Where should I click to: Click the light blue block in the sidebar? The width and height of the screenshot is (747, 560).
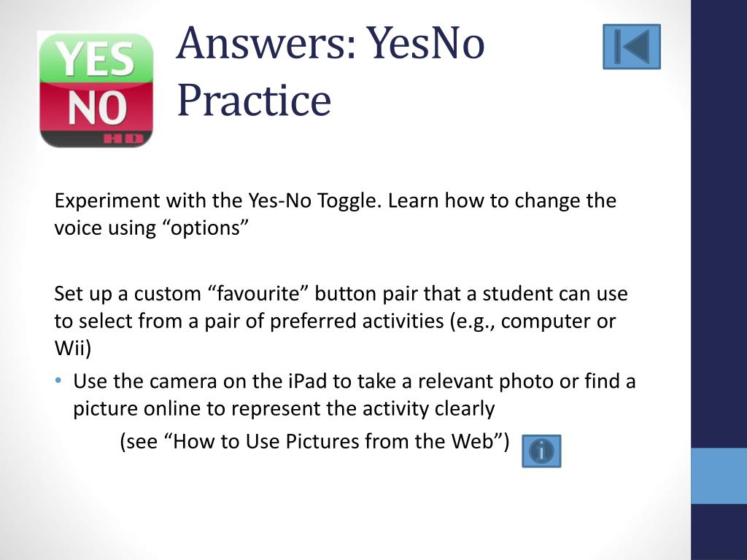[x=719, y=475]
